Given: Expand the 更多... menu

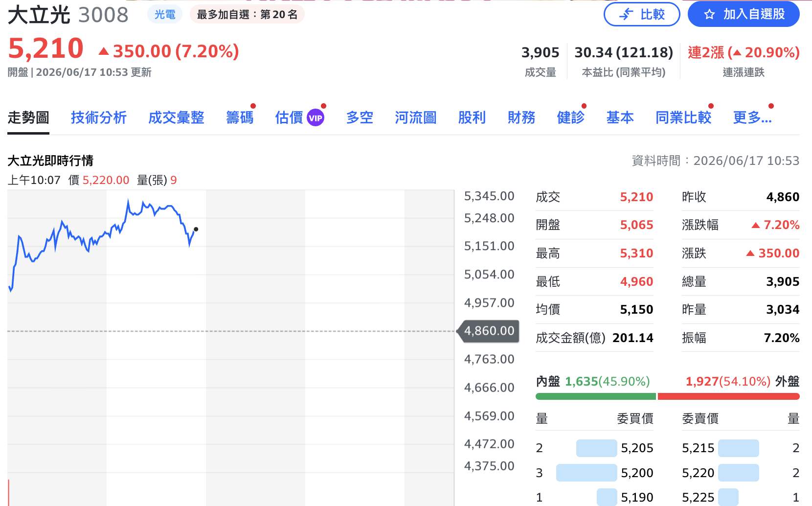Looking at the screenshot, I should coord(752,117).
